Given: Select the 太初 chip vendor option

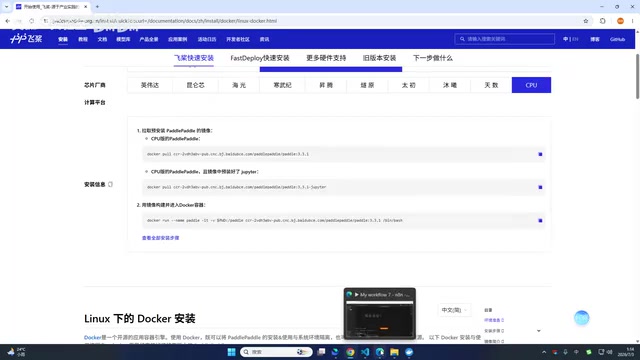Looking at the screenshot, I should click(x=409, y=85).
